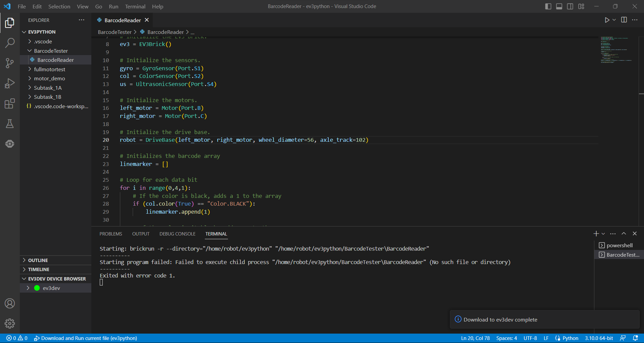The image size is (644, 343).
Task: Create a new terminal with plus icon
Action: [596, 233]
